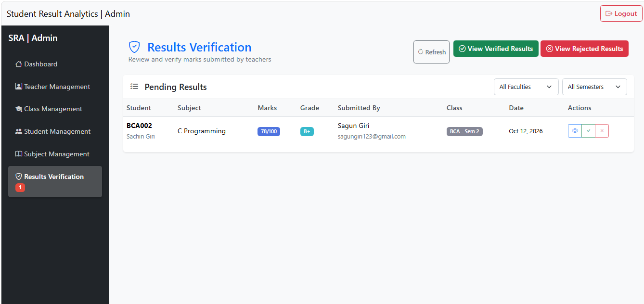Click the exit arrow icon in Logout button
The width and height of the screenshot is (644, 304).
point(609,13)
